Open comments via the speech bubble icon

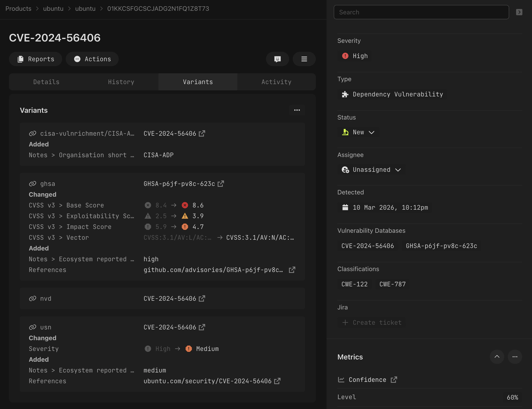pyautogui.click(x=277, y=59)
